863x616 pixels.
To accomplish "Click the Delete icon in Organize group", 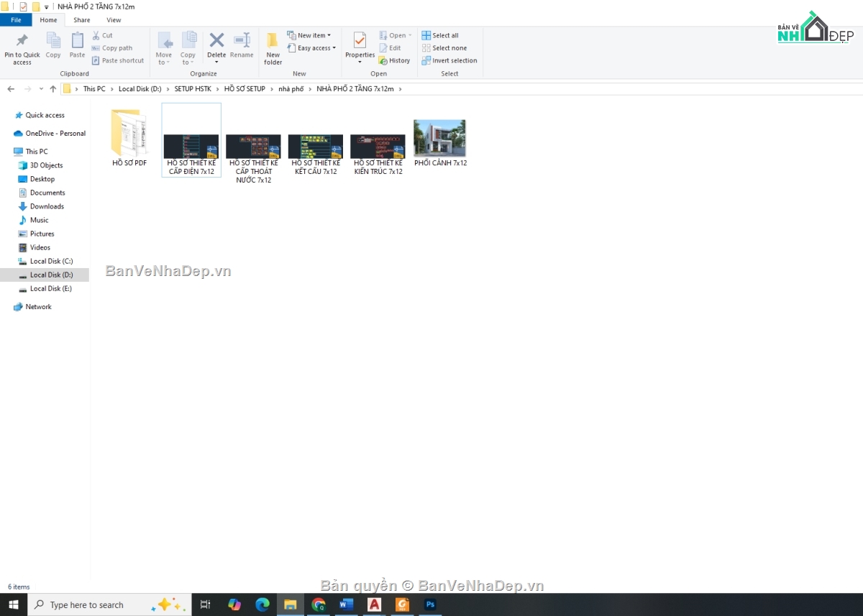I will pos(216,41).
